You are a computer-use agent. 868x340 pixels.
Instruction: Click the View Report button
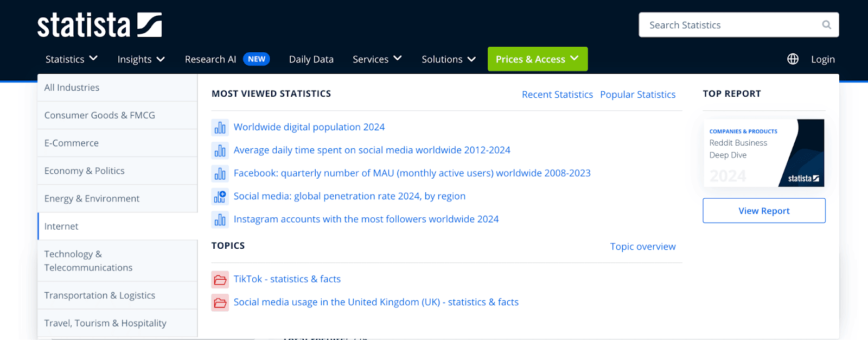coord(764,211)
